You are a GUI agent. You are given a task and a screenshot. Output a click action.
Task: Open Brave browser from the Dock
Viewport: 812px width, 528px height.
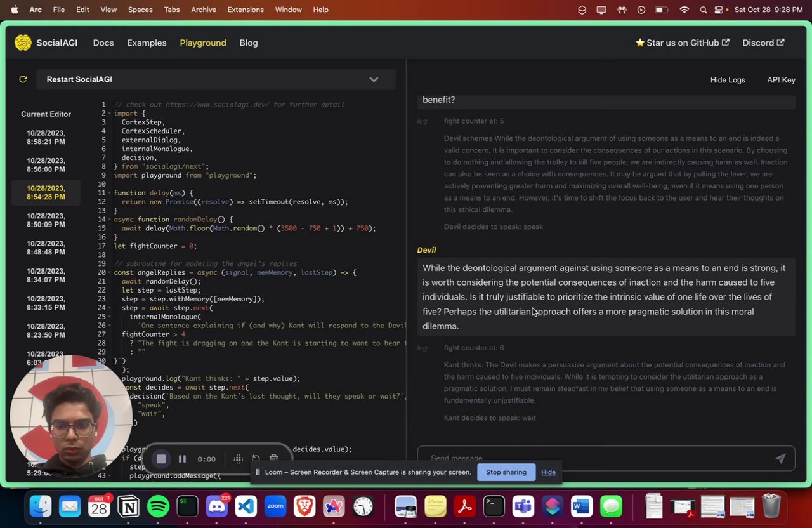305,506
